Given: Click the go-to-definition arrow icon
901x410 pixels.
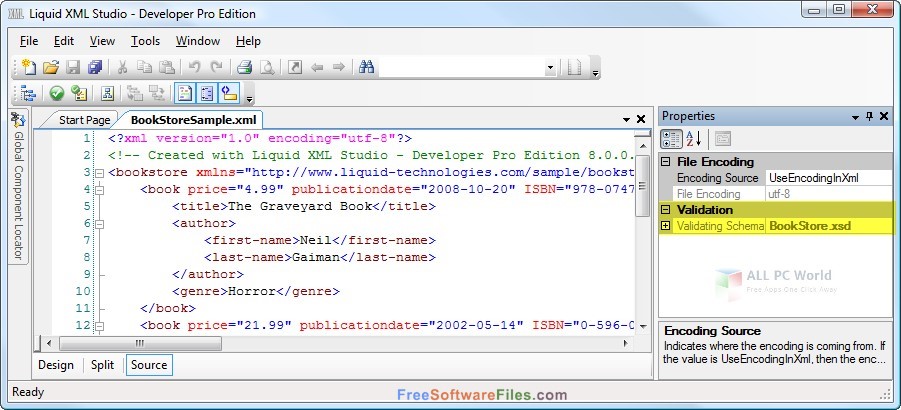Looking at the screenshot, I should pos(295,67).
